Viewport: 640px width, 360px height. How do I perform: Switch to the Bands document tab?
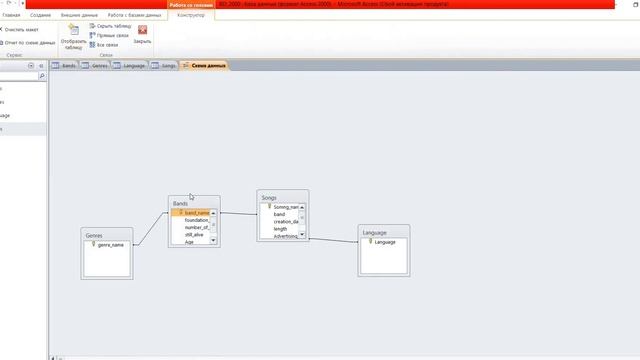[64, 65]
